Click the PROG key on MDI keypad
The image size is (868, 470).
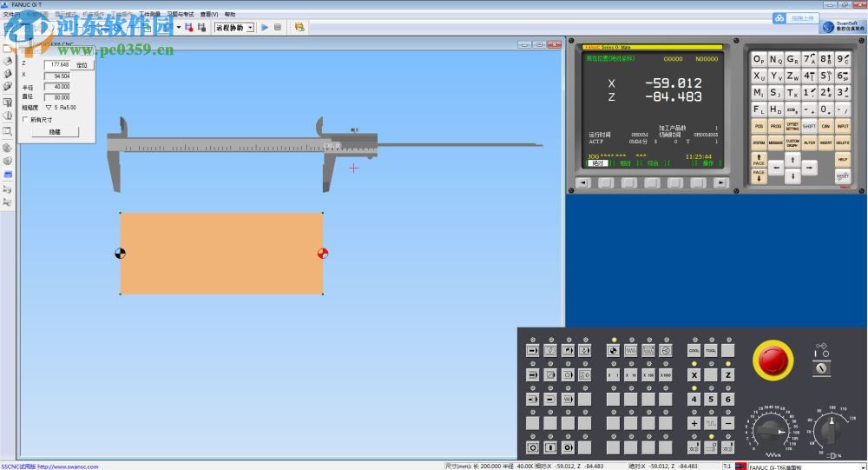775,126
